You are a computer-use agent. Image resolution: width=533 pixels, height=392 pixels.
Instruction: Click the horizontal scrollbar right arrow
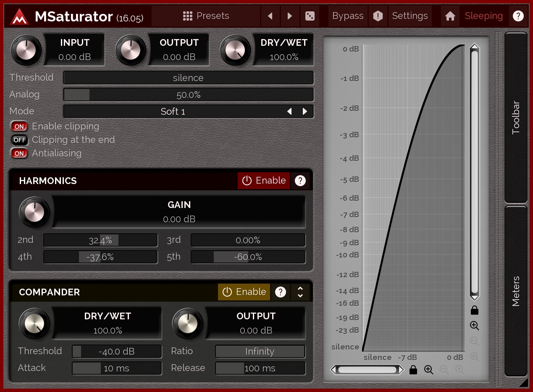pyautogui.click(x=401, y=370)
